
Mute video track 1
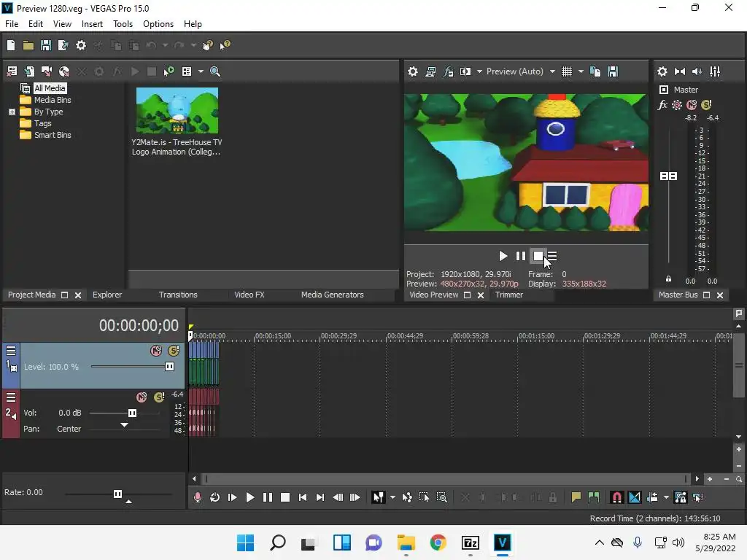tap(156, 351)
